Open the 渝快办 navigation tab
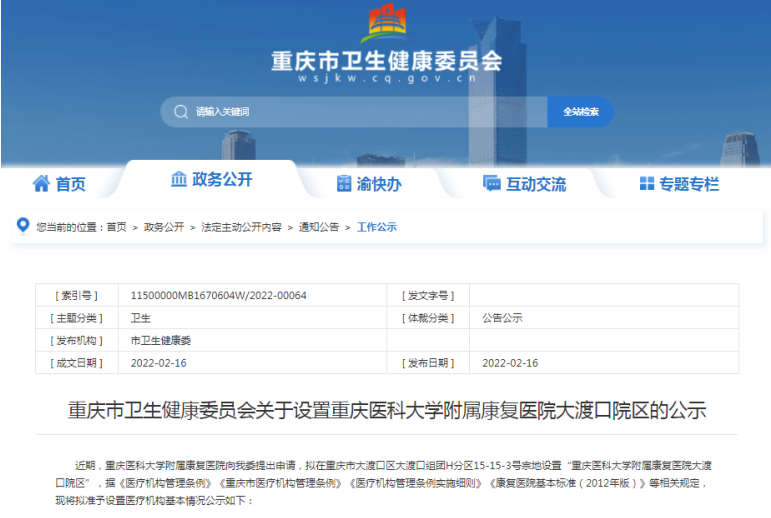Image resolution: width=771 pixels, height=518 pixels. coord(369,183)
